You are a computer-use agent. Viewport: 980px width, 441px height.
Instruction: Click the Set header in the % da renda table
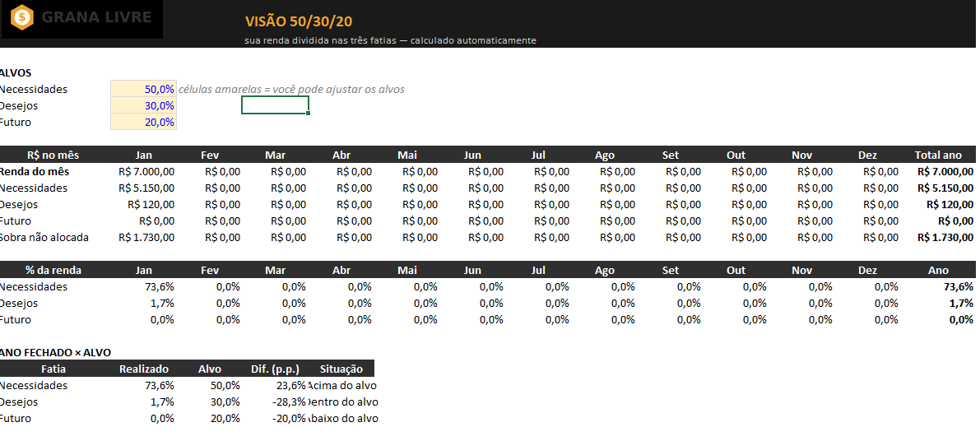(670, 271)
